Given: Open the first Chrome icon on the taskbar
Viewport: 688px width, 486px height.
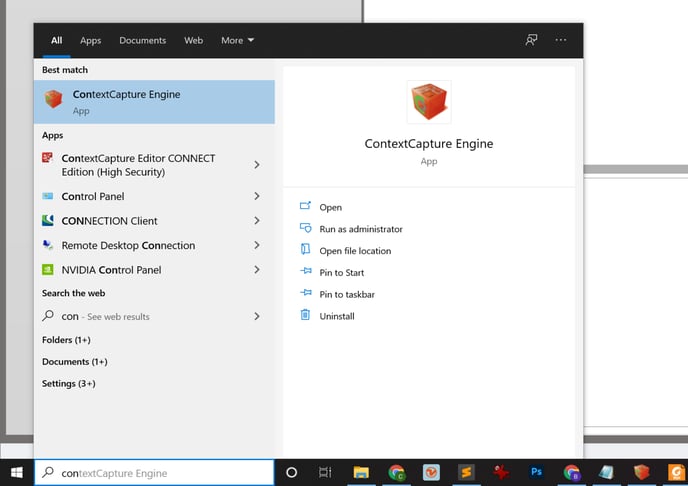Looking at the screenshot, I should (396, 472).
